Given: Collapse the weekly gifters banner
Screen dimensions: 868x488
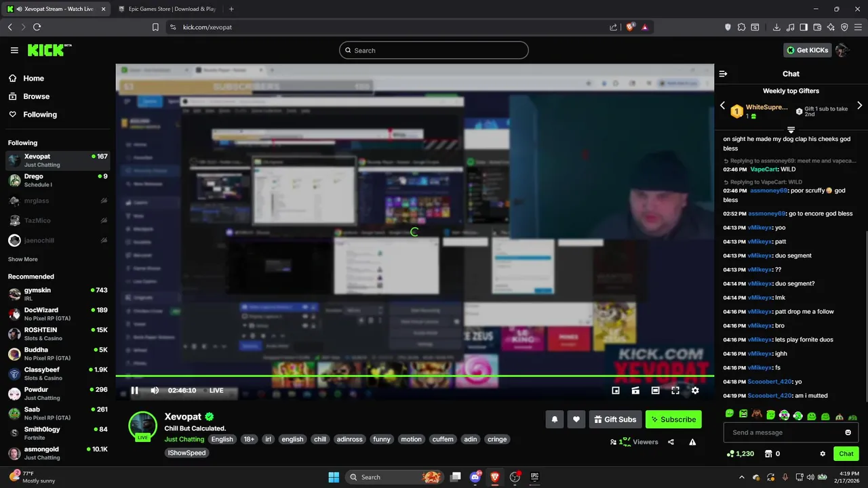Looking at the screenshot, I should pos(791,129).
